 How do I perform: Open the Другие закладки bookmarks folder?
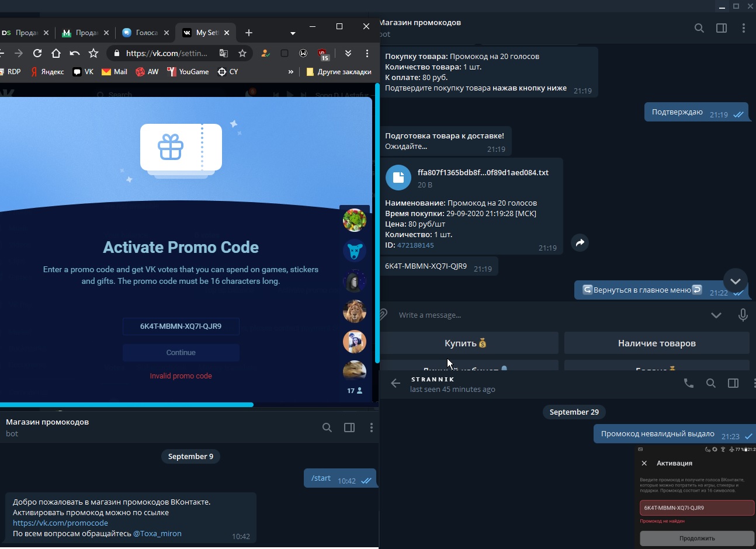(338, 72)
